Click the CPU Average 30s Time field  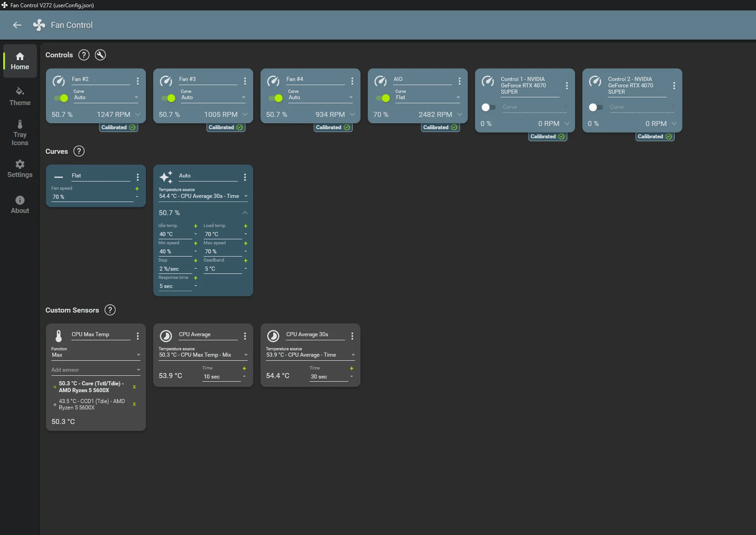point(329,377)
